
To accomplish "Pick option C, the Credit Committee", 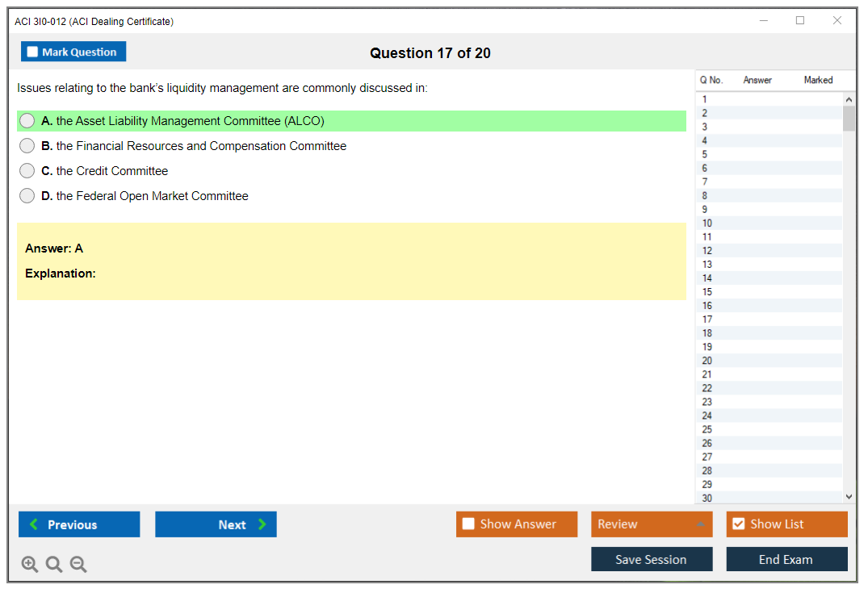I will 27,171.
